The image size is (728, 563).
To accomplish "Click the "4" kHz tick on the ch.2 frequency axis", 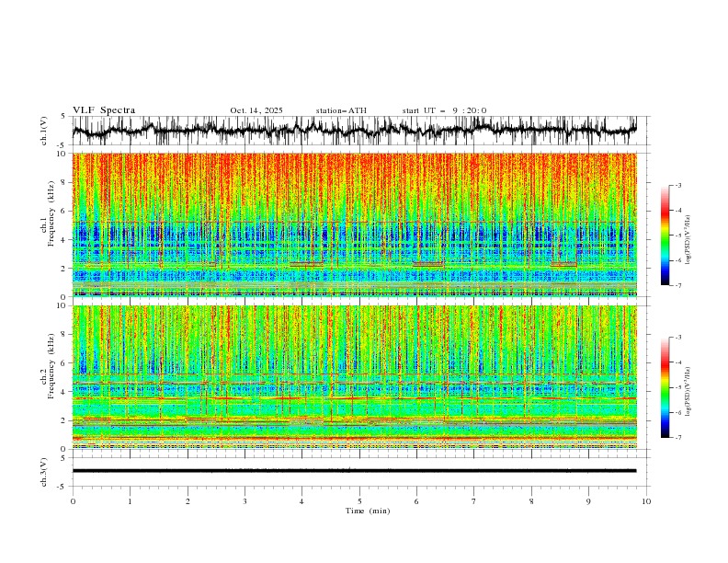I will [x=63, y=392].
